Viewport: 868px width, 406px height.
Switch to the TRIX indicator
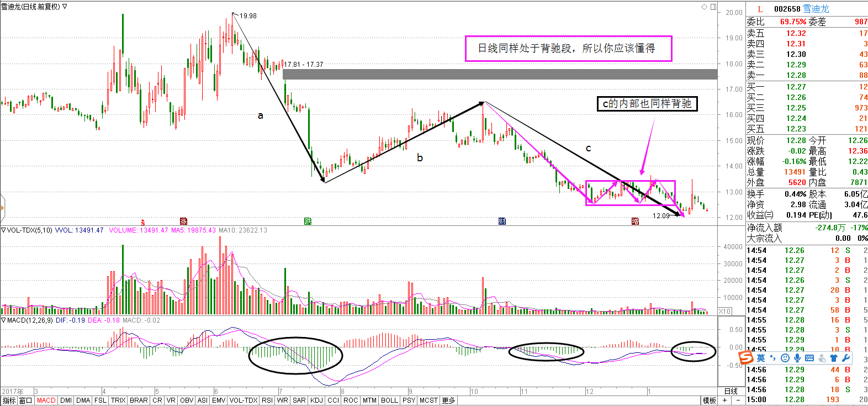pos(118,400)
